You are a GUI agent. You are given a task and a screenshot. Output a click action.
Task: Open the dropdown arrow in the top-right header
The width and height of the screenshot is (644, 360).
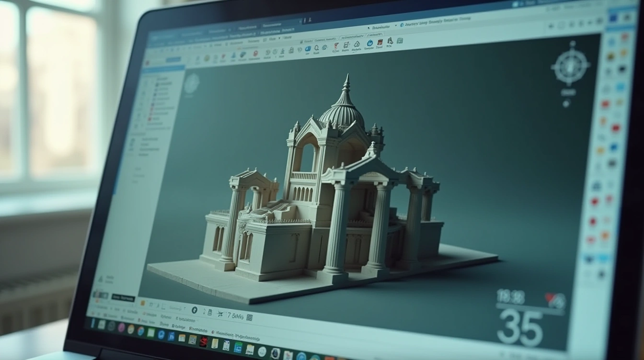[396, 25]
